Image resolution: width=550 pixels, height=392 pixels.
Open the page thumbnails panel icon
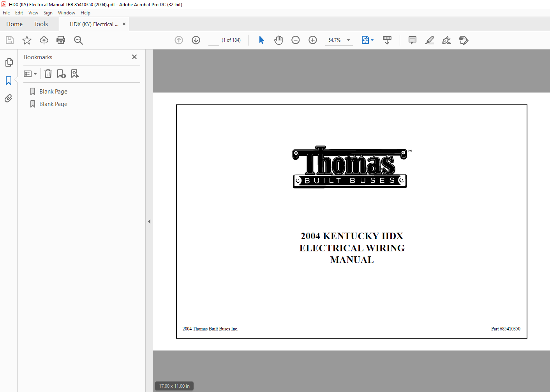(x=9, y=62)
